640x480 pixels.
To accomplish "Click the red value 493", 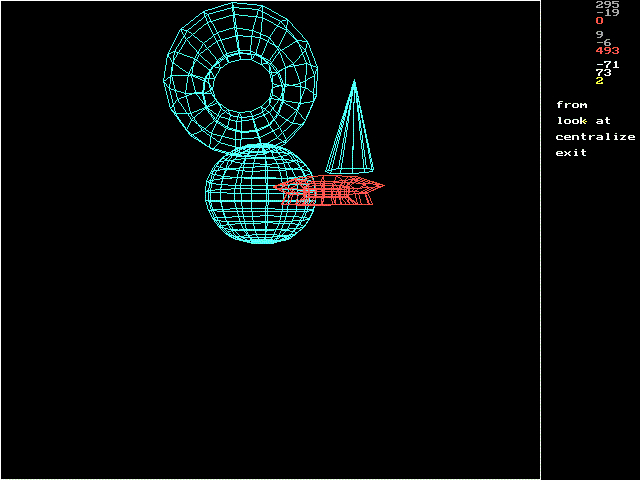I will click(607, 51).
